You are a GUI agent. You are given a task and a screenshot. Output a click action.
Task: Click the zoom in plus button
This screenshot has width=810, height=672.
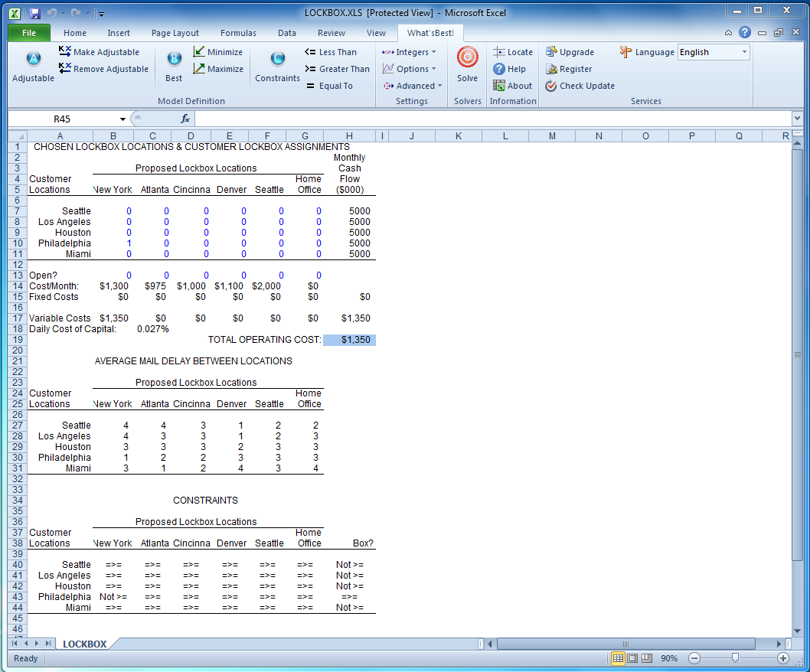click(x=783, y=658)
